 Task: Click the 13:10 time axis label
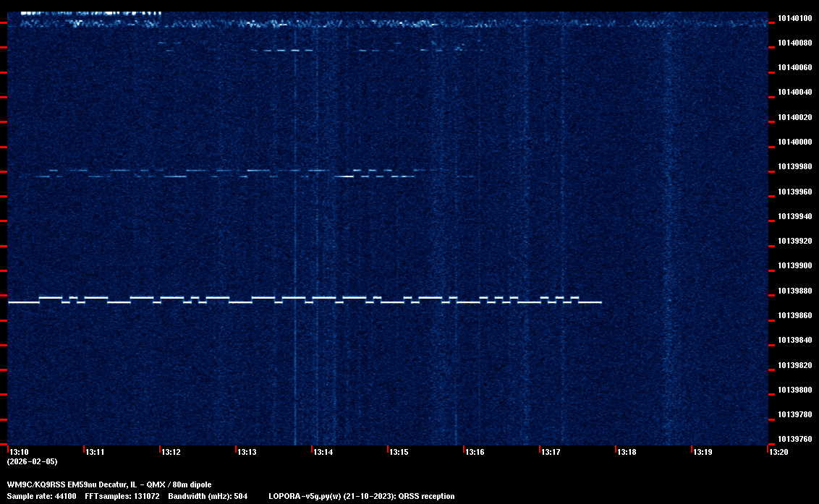(x=18, y=453)
